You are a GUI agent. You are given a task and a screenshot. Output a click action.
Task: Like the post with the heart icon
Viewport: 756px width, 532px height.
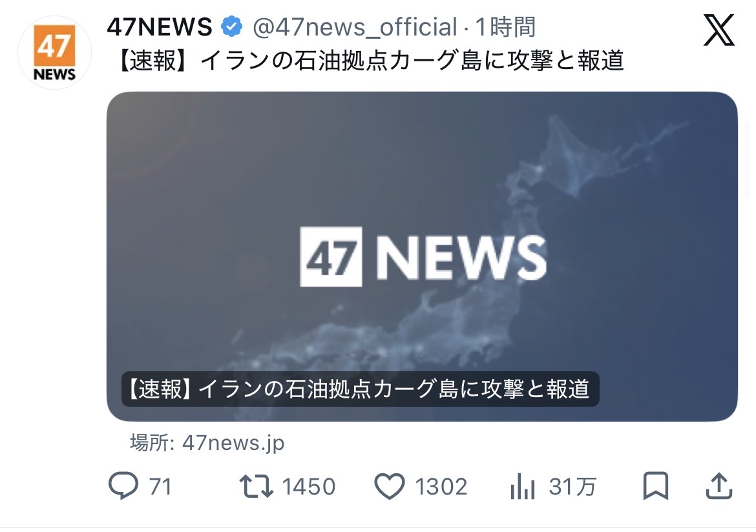390,486
